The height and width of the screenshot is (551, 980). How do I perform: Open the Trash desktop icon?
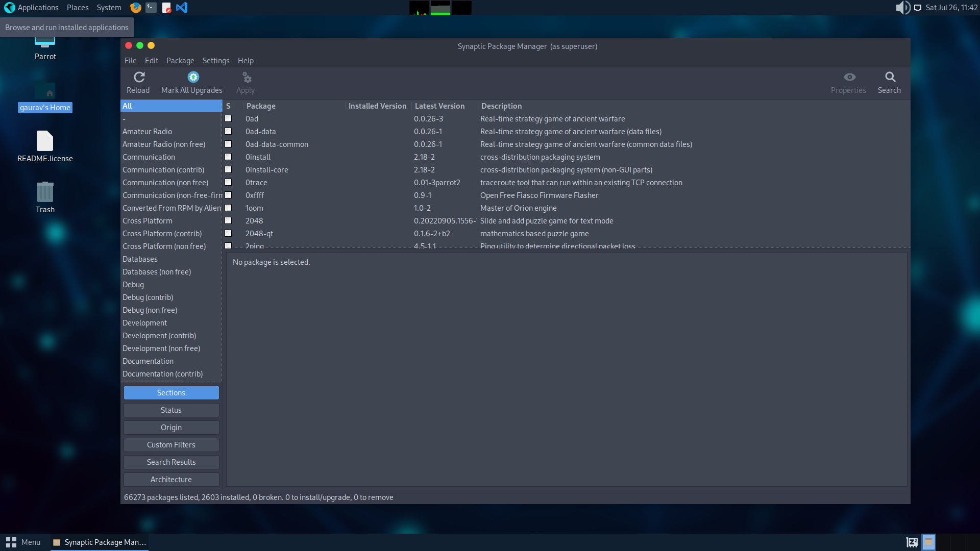[45, 192]
